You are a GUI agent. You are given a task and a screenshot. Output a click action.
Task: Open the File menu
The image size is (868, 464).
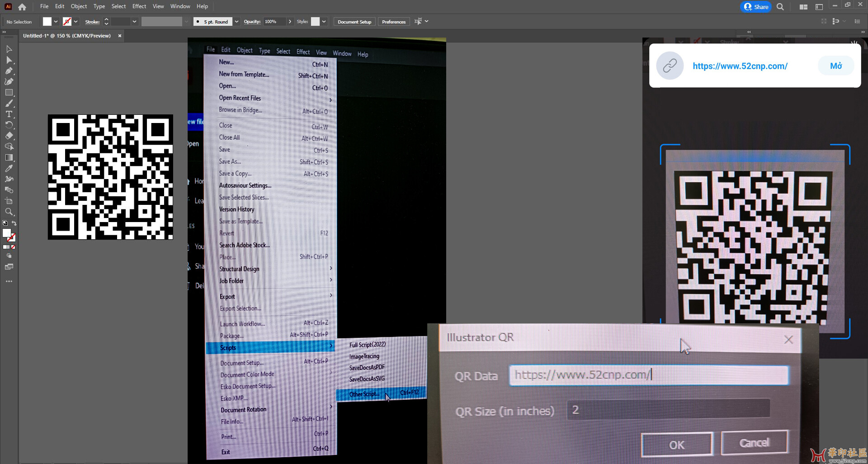point(44,6)
